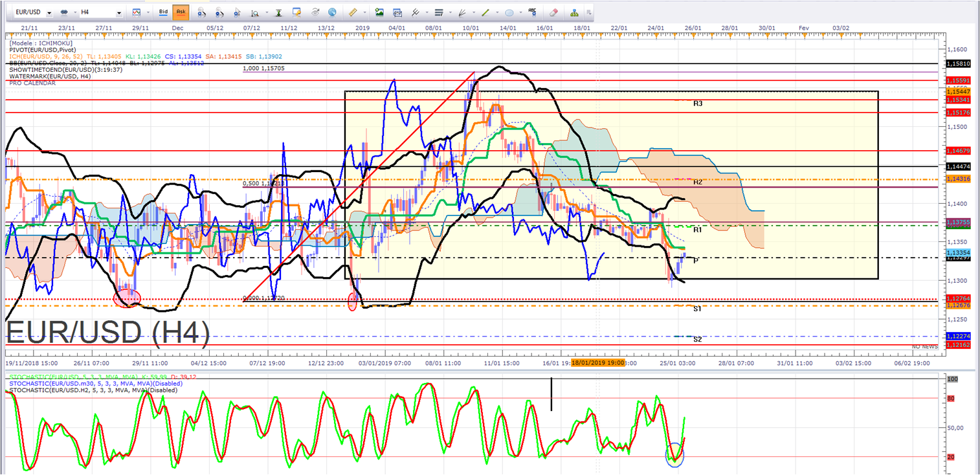Click the zoom in magnifier icon

coord(201,12)
